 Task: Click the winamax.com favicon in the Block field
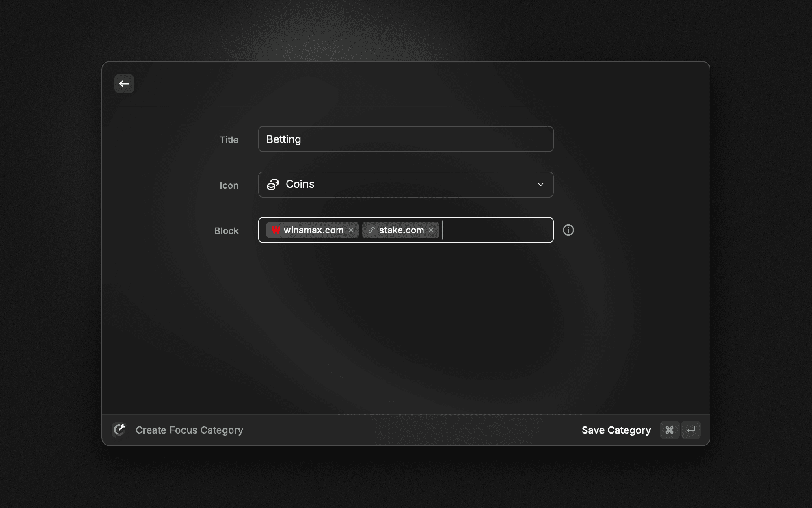(x=276, y=230)
